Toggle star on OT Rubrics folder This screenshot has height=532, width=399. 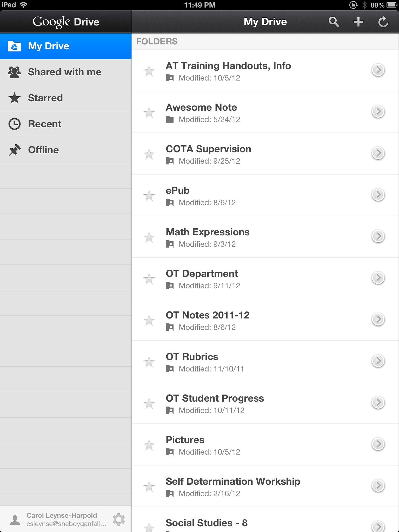pyautogui.click(x=149, y=362)
